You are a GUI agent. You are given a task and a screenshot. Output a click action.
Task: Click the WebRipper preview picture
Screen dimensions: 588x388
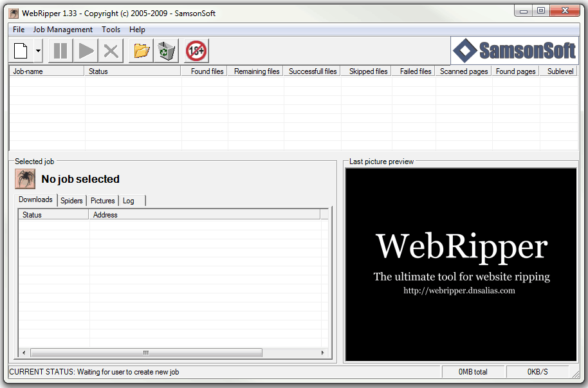(461, 264)
